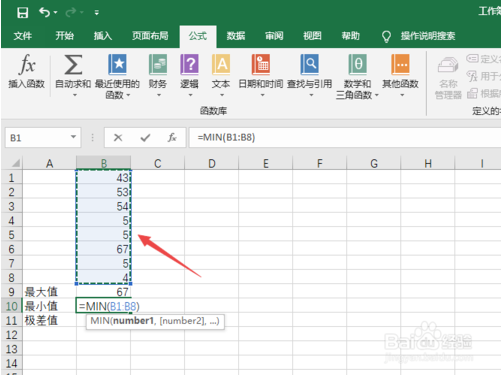Open 数学和三角函数 icon

(x=358, y=64)
